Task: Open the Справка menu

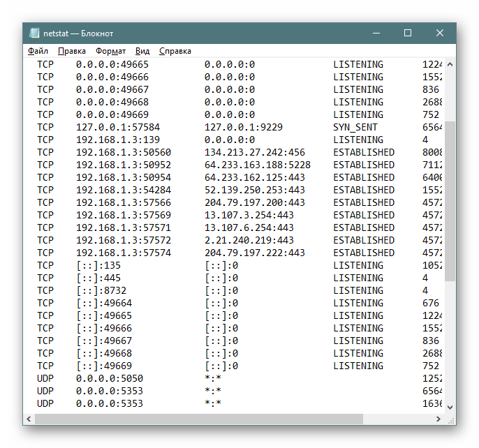Action: (x=175, y=51)
